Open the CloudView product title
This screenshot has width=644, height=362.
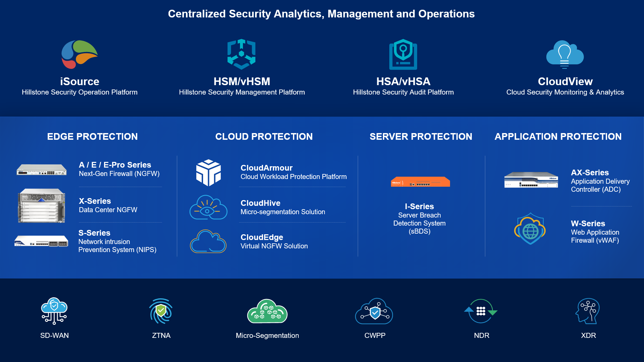565,81
